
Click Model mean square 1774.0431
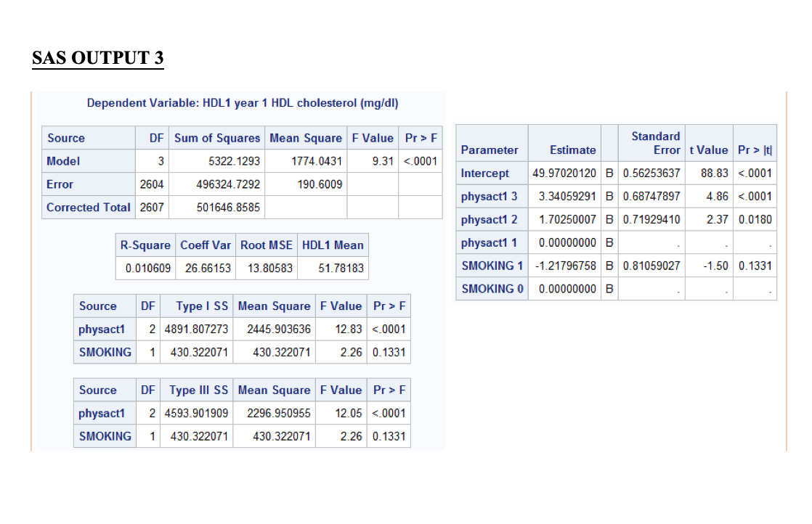coord(317,161)
